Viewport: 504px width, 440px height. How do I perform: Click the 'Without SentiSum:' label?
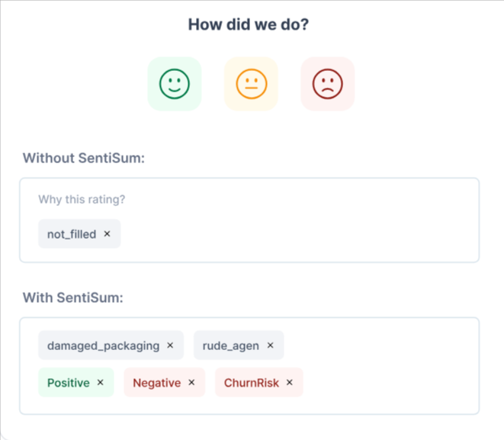tap(84, 158)
